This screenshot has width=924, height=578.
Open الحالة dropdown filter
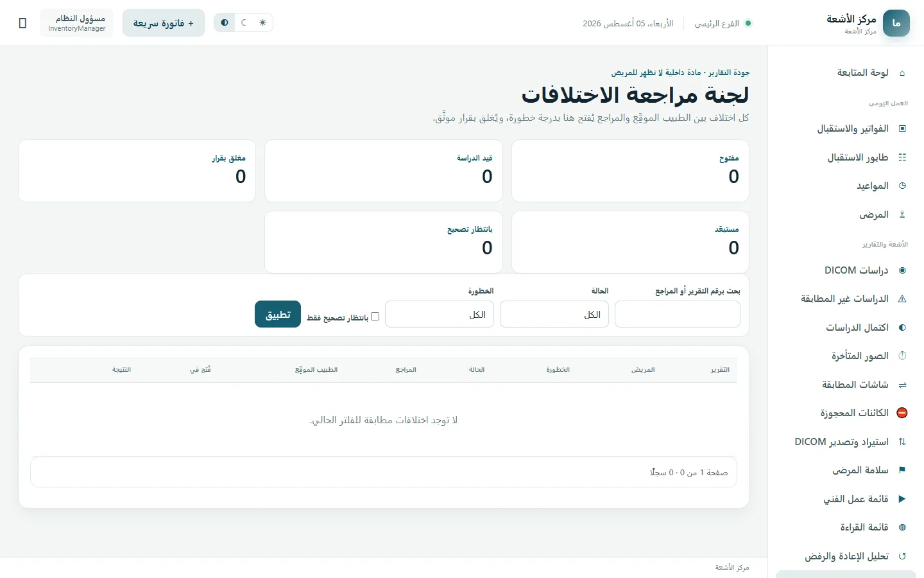(x=554, y=315)
